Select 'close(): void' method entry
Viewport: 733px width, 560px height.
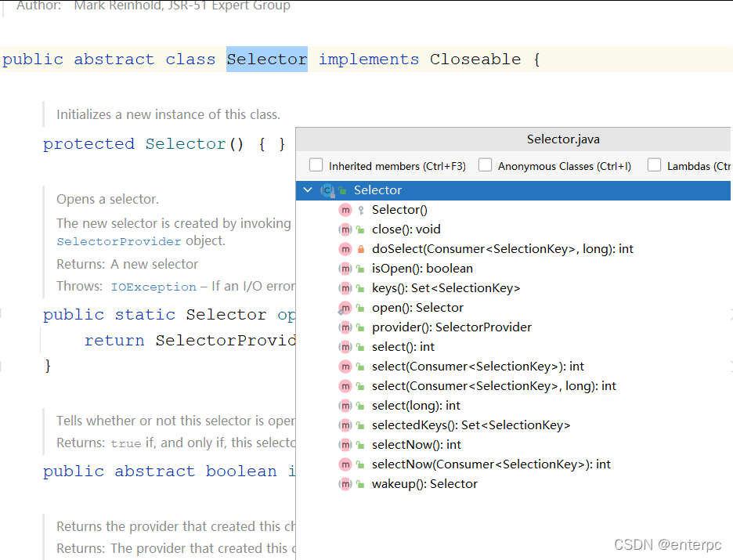(406, 229)
